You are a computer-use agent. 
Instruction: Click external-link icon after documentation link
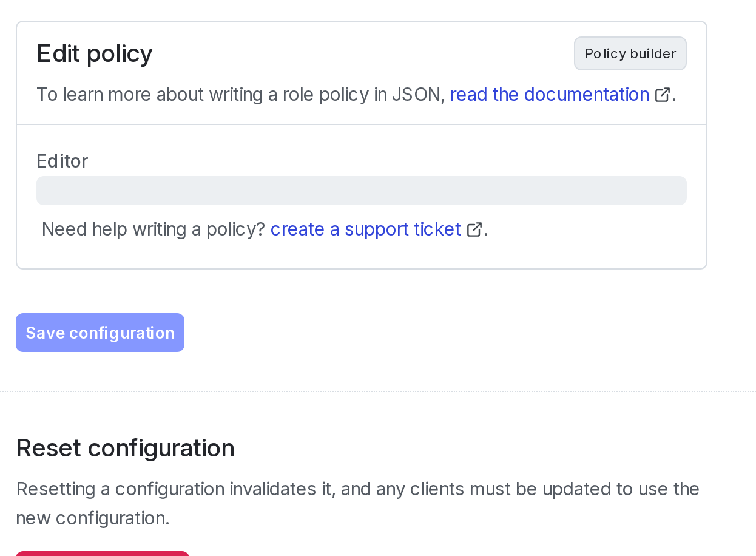point(663,95)
